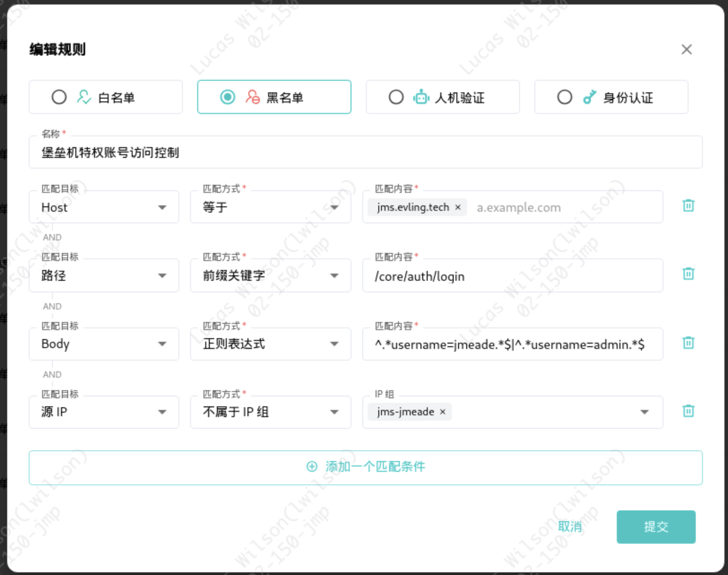The image size is (728, 575).
Task: Open the 不属于 IP 组 method dropdown
Action: pyautogui.click(x=271, y=412)
